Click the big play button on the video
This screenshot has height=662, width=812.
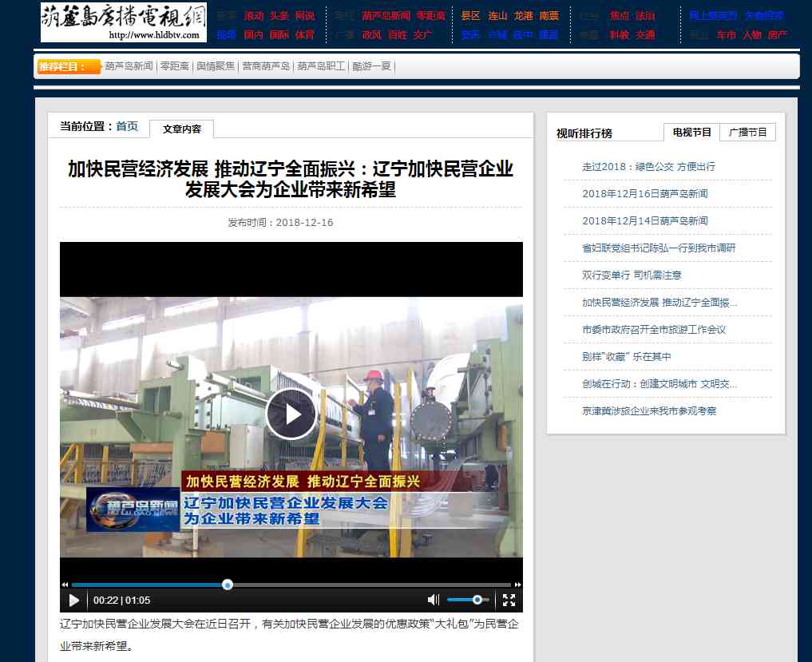291,414
